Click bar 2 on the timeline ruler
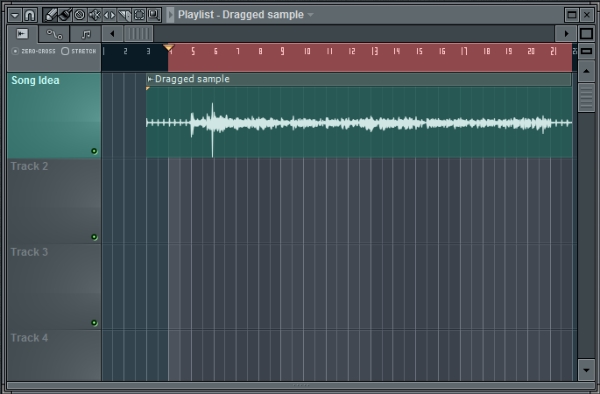 126,51
